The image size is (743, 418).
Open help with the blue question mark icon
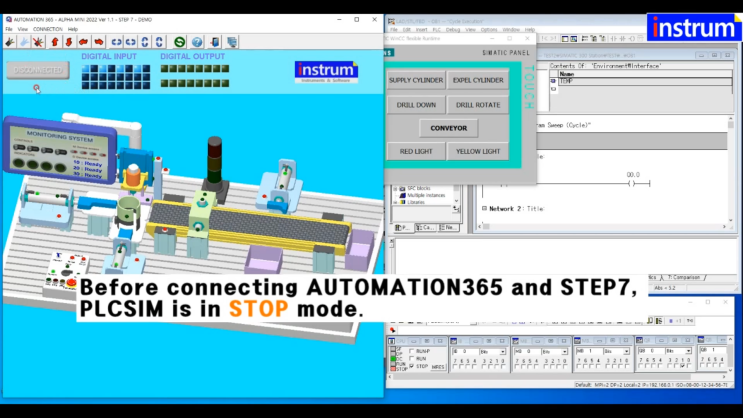point(197,42)
